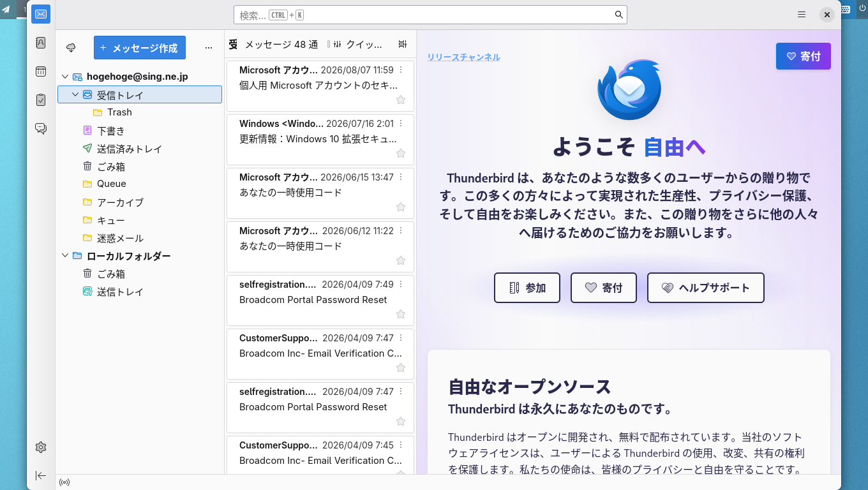Screen dimensions: 868x490
Task: Click the 寄付 button beside 参加
Action: tap(604, 288)
